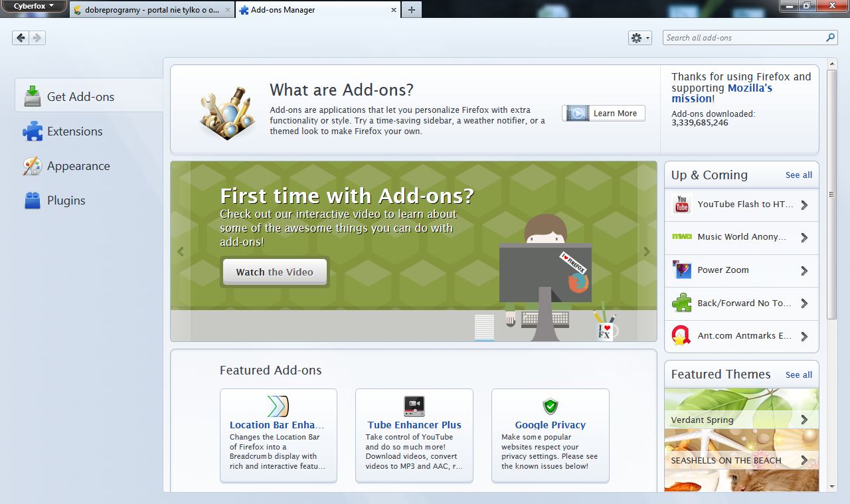Viewport: 850px width, 504px height.
Task: Click the vertical scrollbar thumb
Action: [832, 195]
